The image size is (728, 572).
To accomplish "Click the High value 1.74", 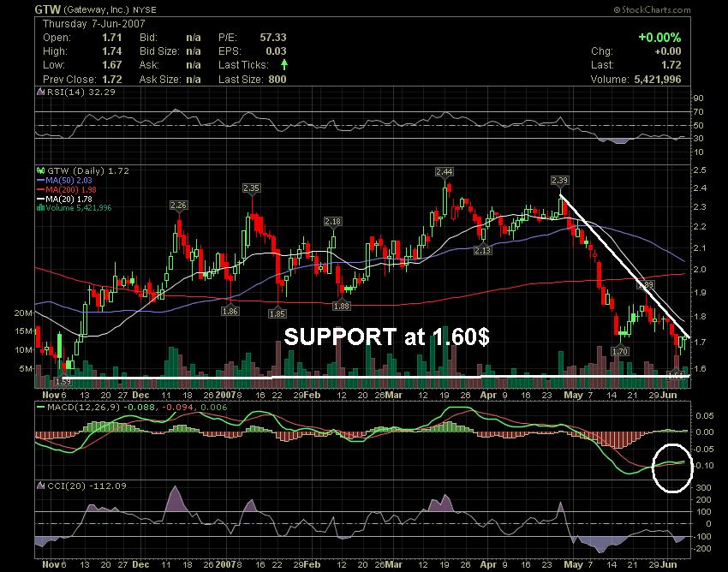I will coord(112,51).
